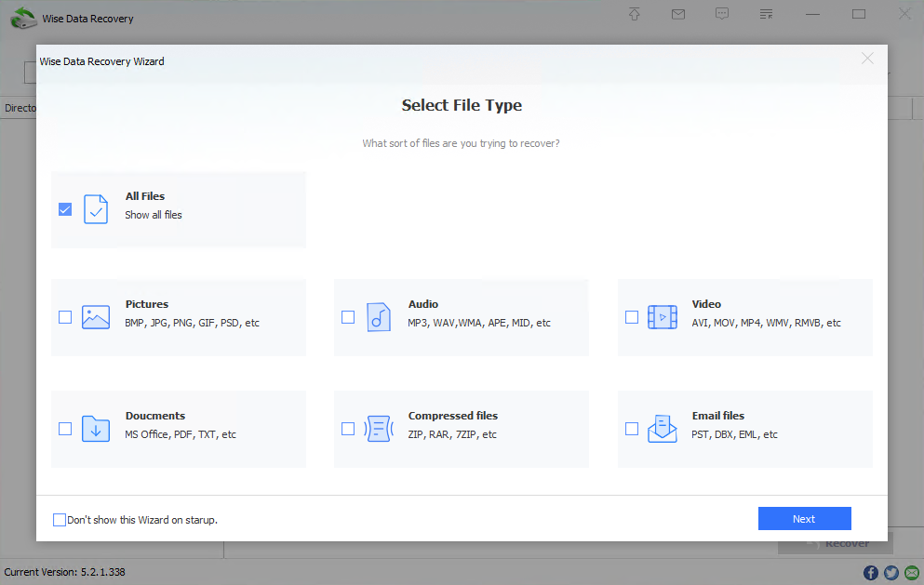The height and width of the screenshot is (585, 924).
Task: Click the mail envelope icon in title bar
Action: coord(678,14)
